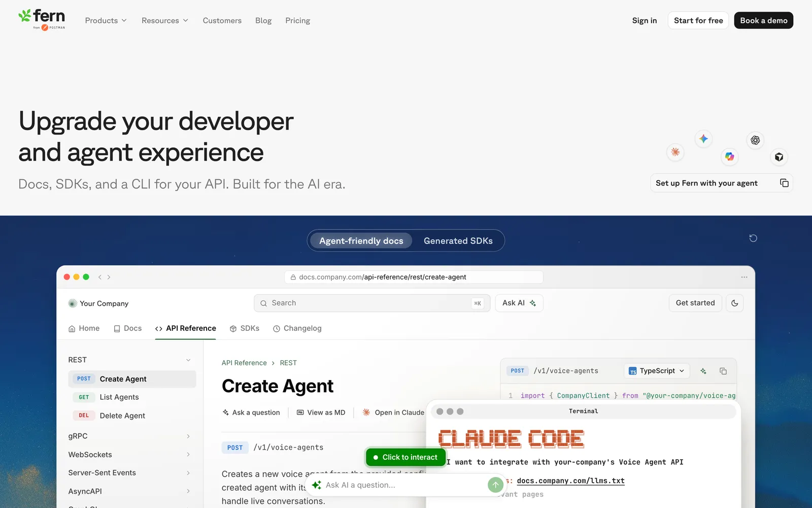This screenshot has height=508, width=812.
Task: Click View as MD
Action: click(x=321, y=412)
